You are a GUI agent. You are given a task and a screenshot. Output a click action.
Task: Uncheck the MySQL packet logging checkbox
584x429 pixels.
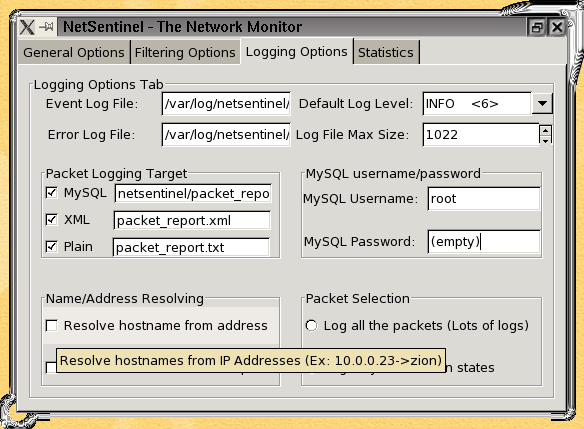pos(51,193)
